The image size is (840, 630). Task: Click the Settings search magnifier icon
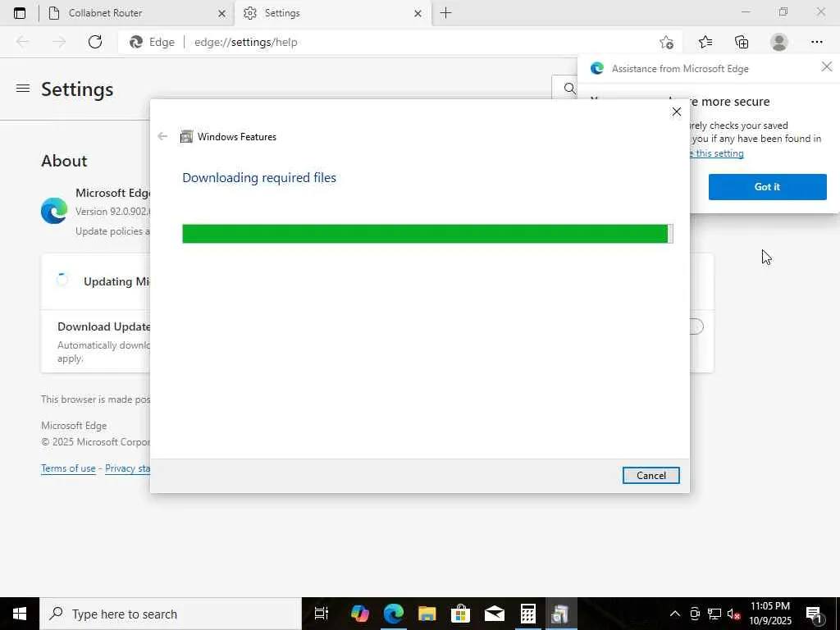[x=569, y=88]
